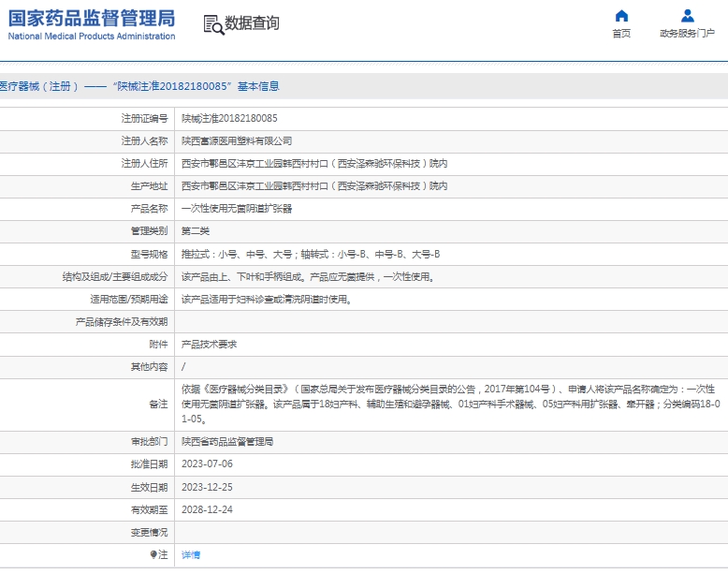Open 政务服务门户 user portal icon
The height and width of the screenshot is (574, 728).
[x=687, y=16]
